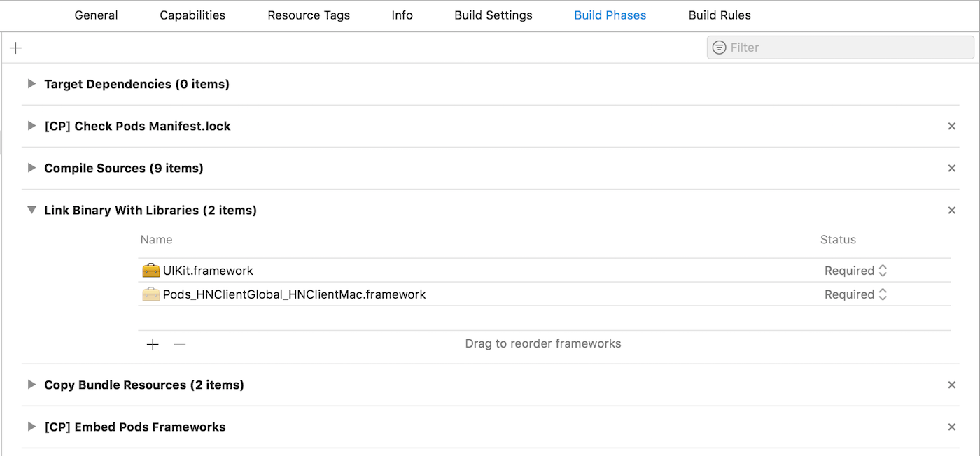This screenshot has width=980, height=456.
Task: Expand the Copy Bundle Resources section
Action: coord(31,385)
